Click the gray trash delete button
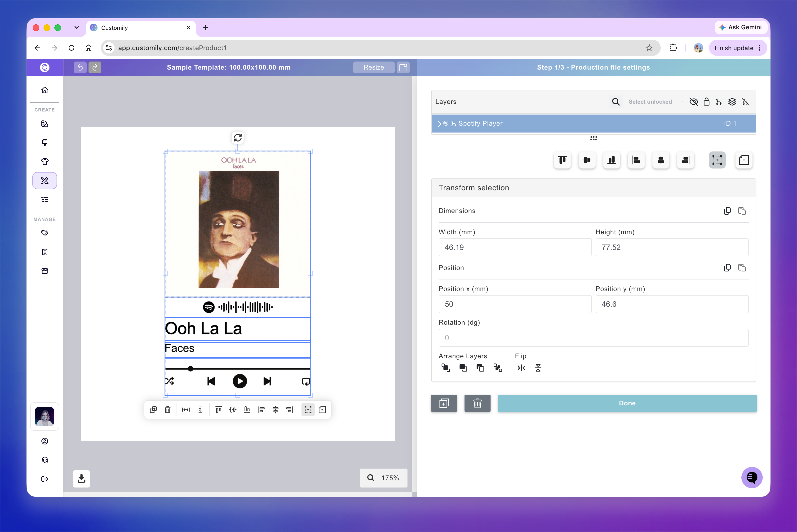797x532 pixels. pyautogui.click(x=477, y=403)
